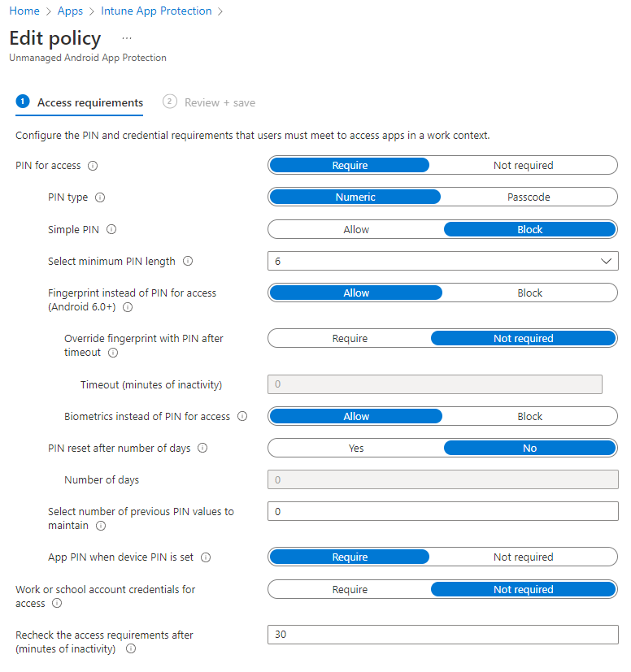Go to Intune App Protection breadcrumb

click(156, 11)
